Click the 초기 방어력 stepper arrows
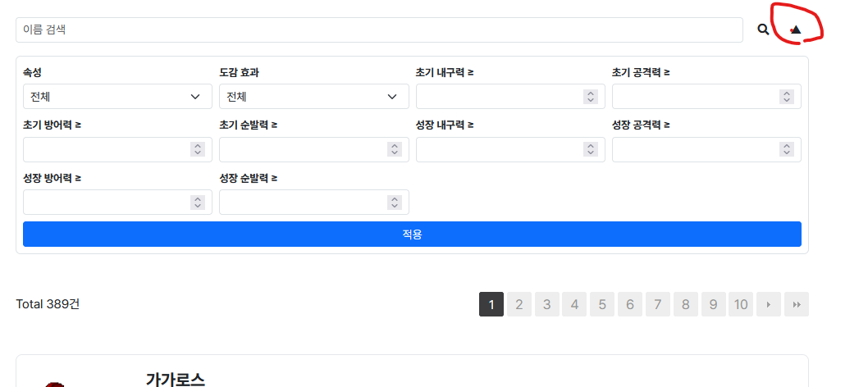868x387 pixels. (197, 149)
